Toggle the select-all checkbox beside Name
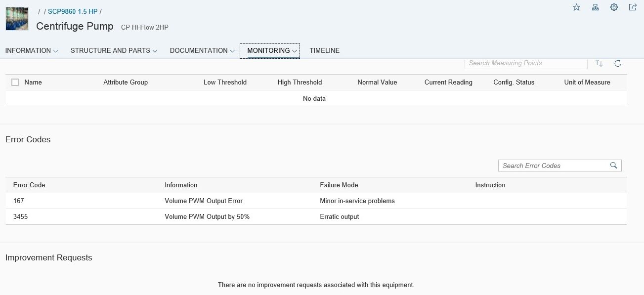Viewport: 644px width, 295px height. [15, 83]
